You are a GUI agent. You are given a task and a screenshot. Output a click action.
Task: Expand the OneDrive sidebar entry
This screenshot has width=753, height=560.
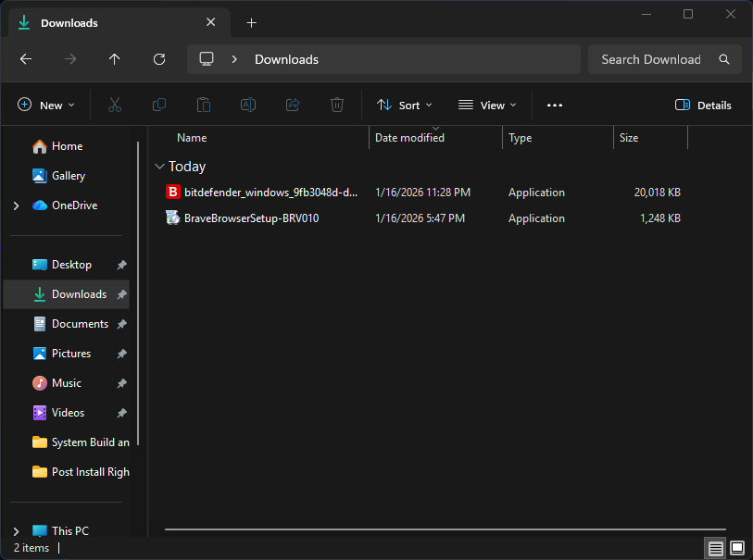[x=16, y=205]
